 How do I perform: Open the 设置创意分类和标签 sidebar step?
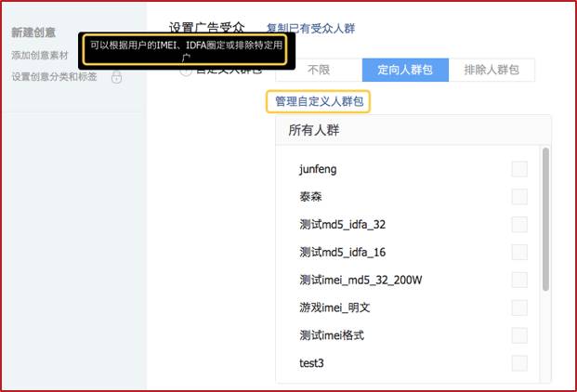[56, 77]
